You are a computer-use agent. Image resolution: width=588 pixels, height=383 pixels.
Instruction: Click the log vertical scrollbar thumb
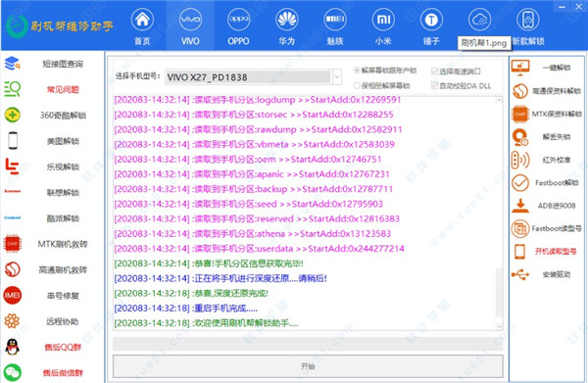tap(499, 292)
